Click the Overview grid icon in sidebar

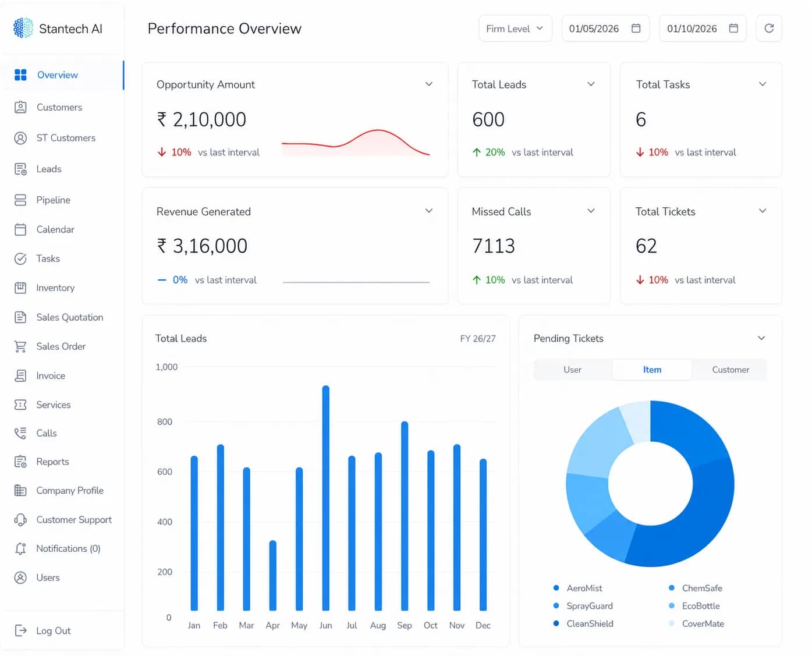20,75
